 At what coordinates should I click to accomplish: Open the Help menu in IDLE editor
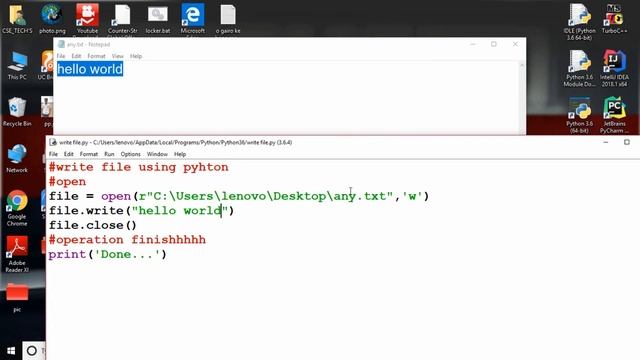point(180,154)
